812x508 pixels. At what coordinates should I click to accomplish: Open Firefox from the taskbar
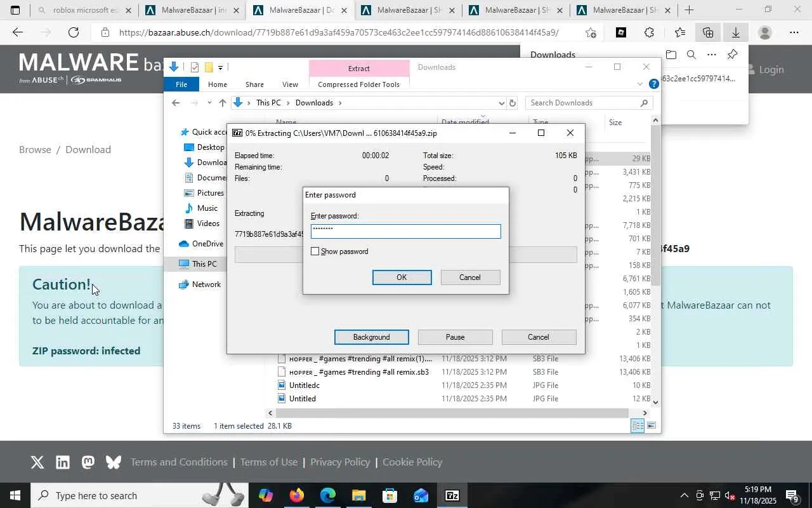297,495
